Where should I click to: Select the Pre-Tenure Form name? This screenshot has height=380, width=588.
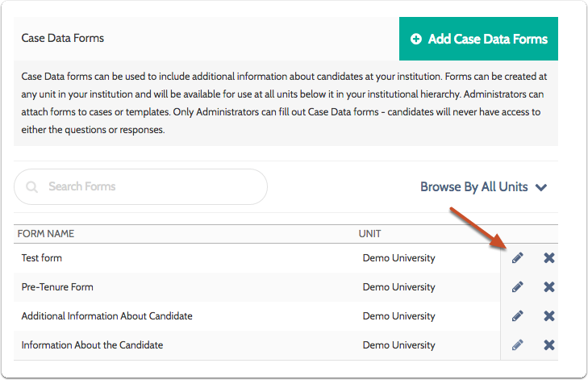57,287
